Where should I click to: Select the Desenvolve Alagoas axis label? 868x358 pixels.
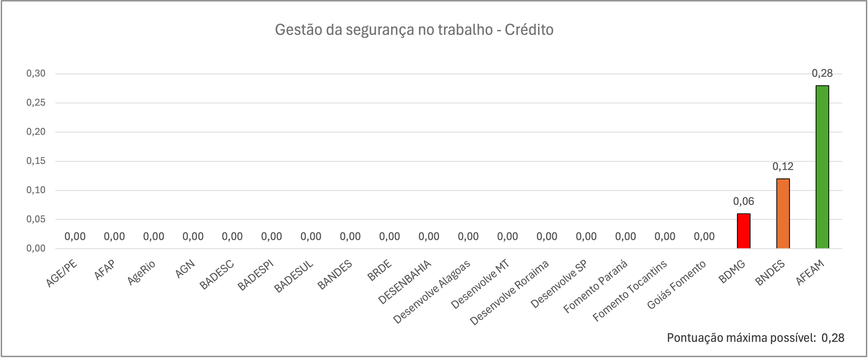coord(432,292)
